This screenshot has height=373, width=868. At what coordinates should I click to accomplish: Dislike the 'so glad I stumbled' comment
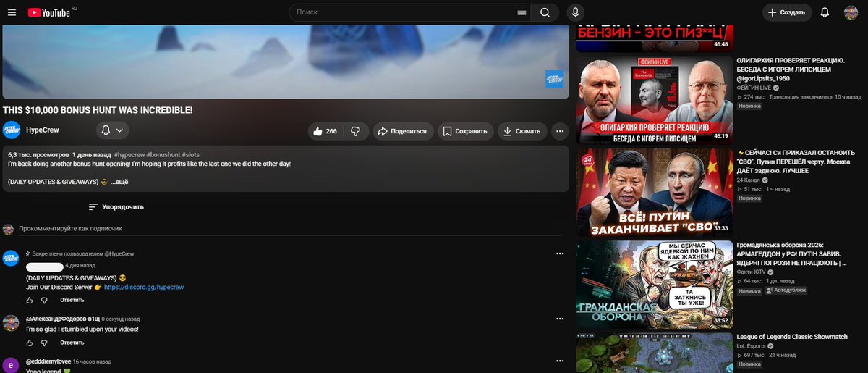click(x=44, y=343)
